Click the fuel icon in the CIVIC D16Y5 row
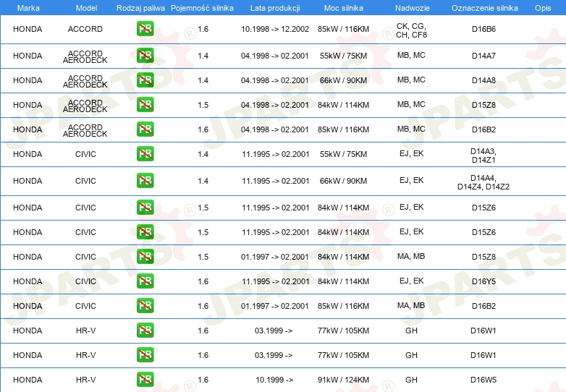 (x=145, y=281)
